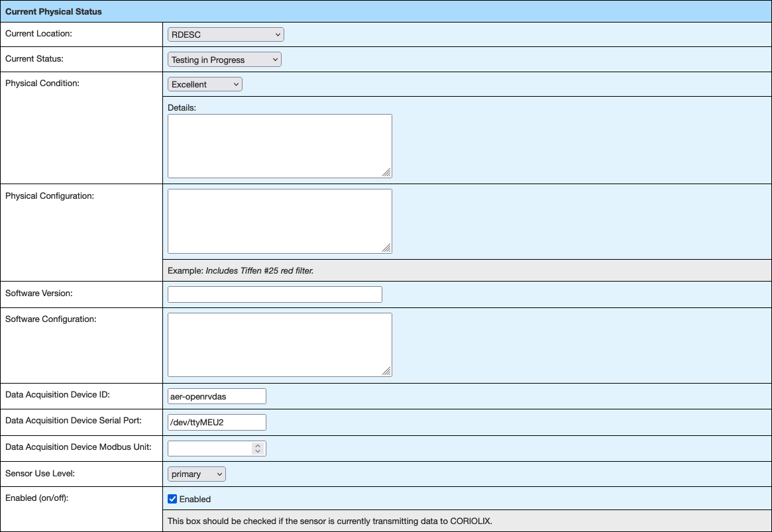Open the Current Status dropdown

[224, 60]
